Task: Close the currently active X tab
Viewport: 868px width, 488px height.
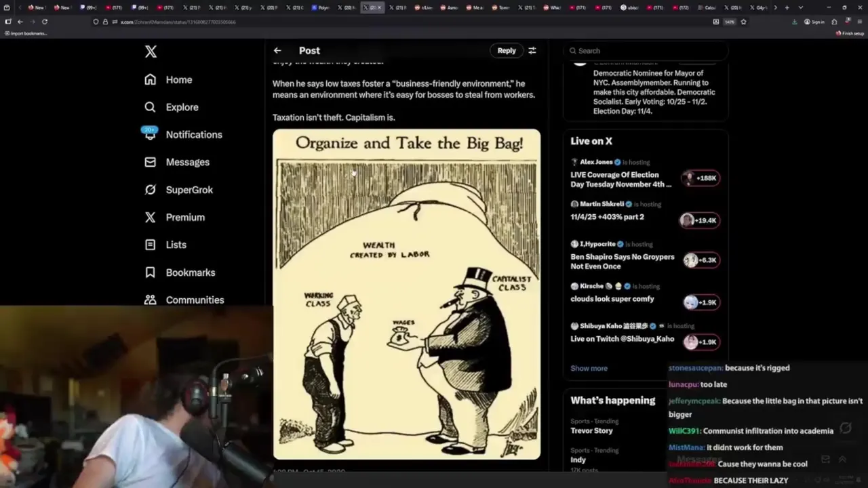Action: pos(379,7)
